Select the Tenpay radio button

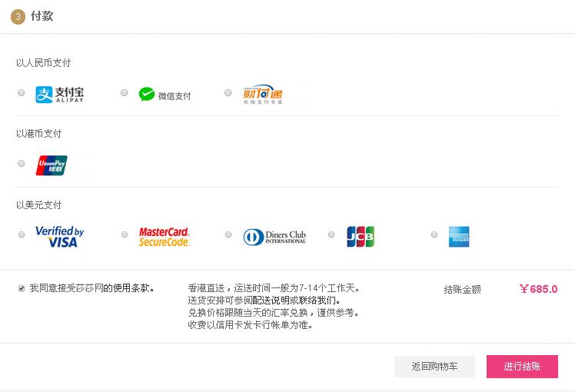(228, 92)
